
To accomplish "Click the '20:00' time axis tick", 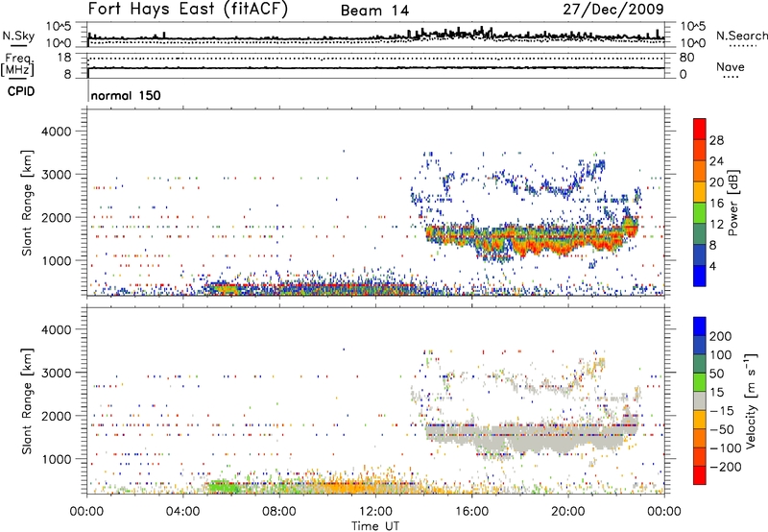I will 568,512.
